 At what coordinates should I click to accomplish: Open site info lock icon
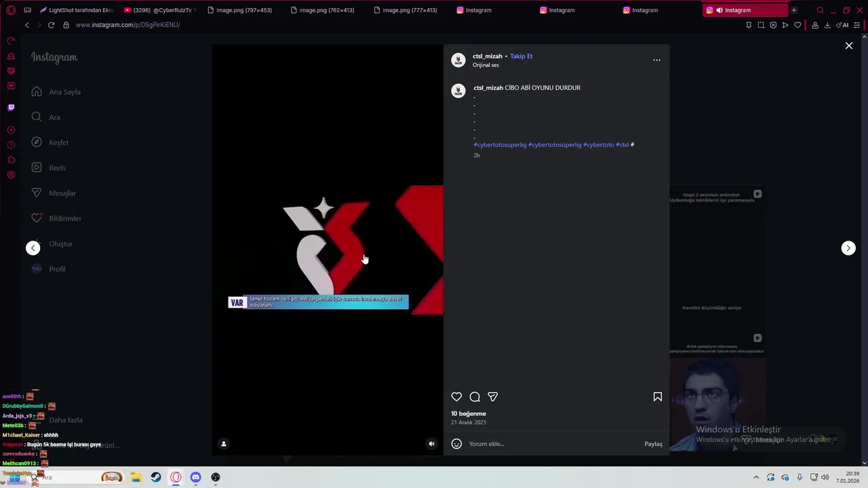click(x=66, y=25)
